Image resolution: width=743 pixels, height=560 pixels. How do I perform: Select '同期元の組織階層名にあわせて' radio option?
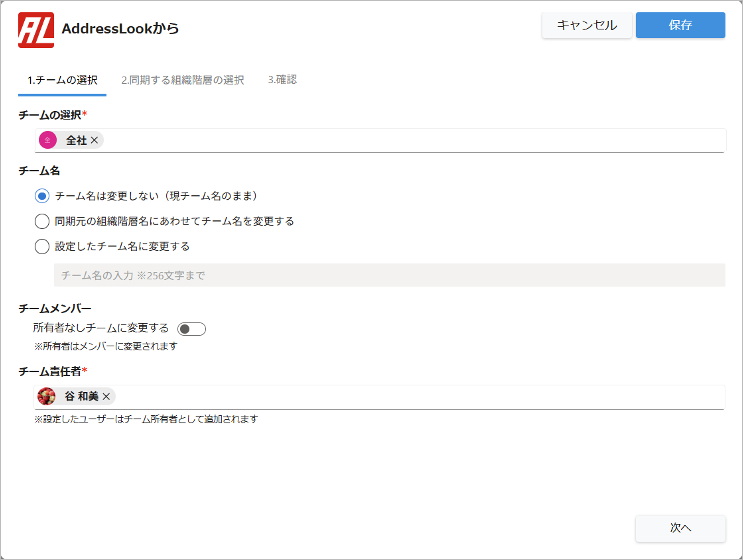pyautogui.click(x=42, y=221)
